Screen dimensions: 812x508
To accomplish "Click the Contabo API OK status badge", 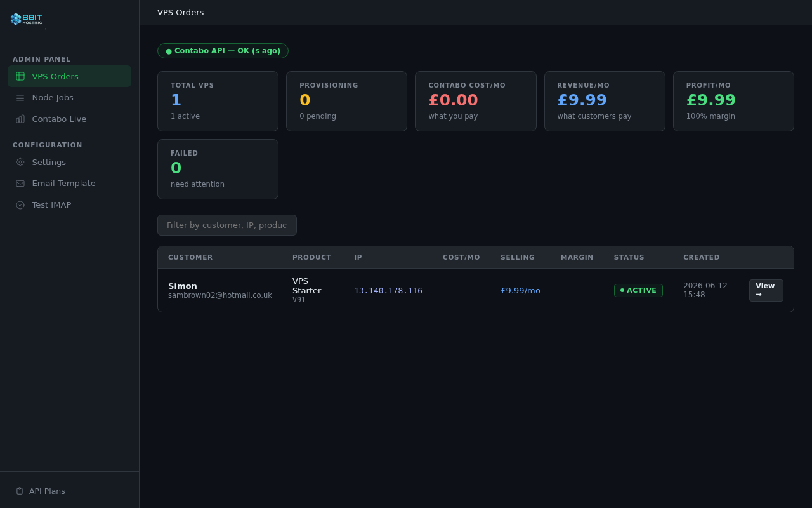I will 223,51.
